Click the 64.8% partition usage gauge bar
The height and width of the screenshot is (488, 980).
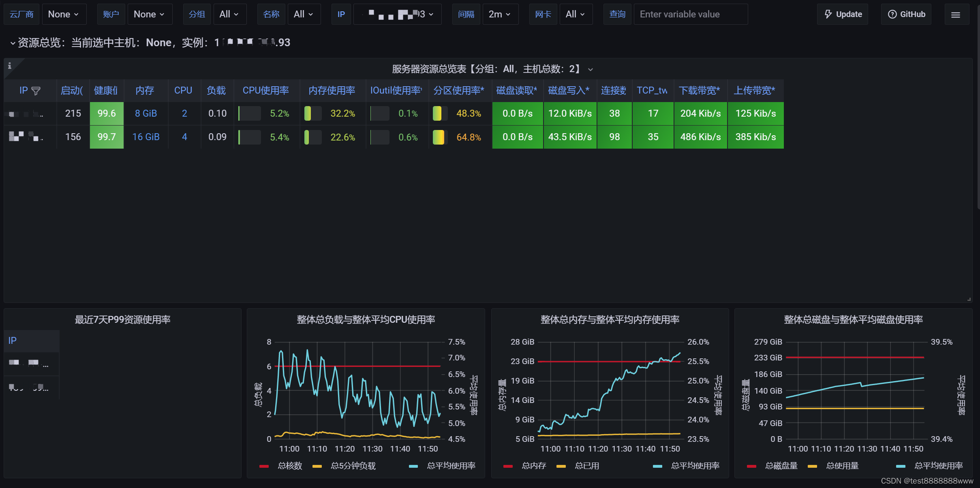(439, 137)
